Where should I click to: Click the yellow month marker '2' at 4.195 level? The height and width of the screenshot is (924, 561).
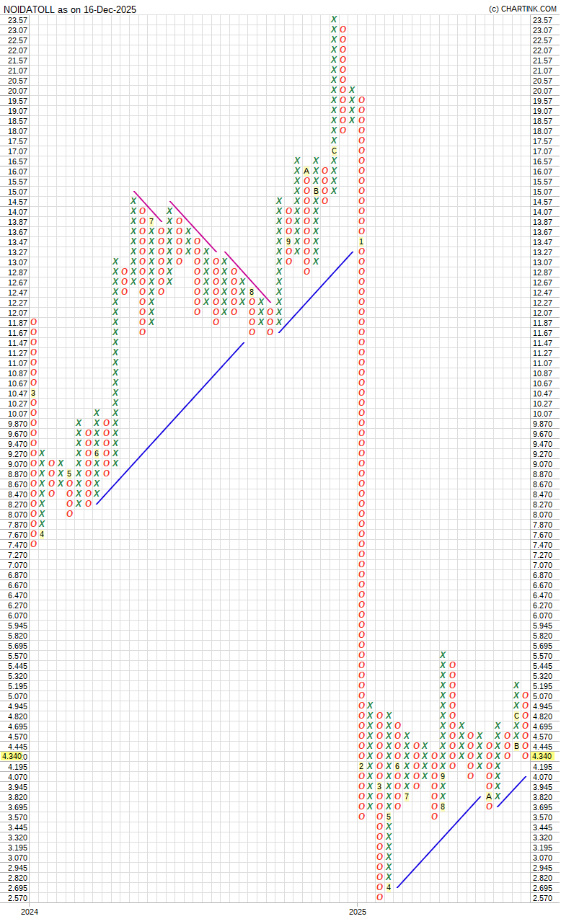click(361, 766)
